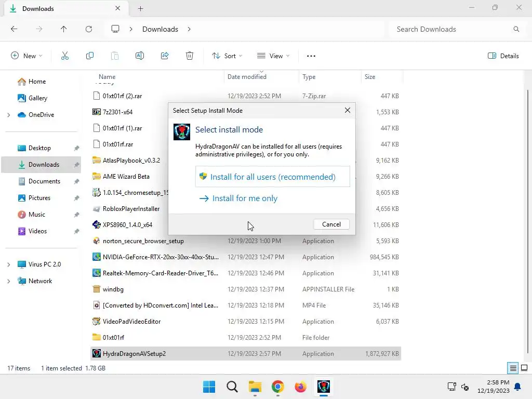Select the AtlasPlaybook_v0.3.2 folder
The height and width of the screenshot is (399, 532).
pyautogui.click(x=131, y=160)
